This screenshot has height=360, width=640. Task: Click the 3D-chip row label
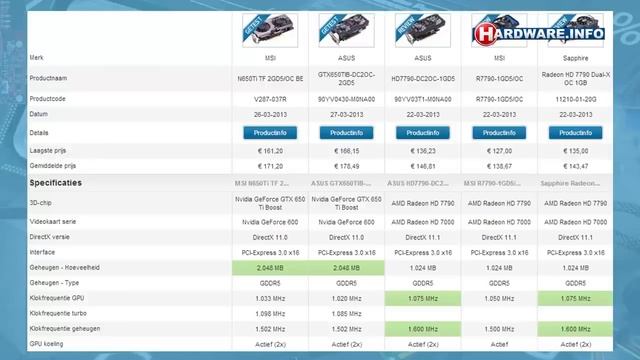pos(40,203)
